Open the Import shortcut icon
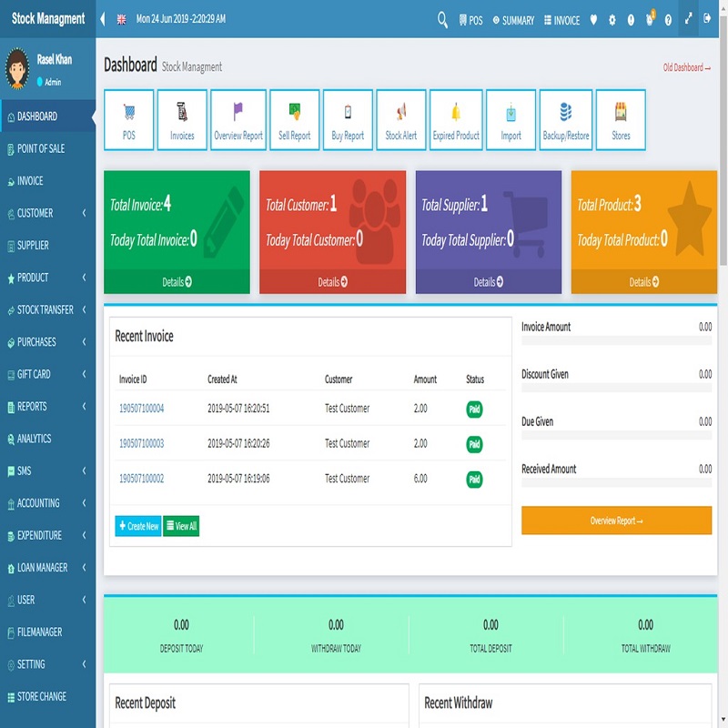 [x=511, y=119]
